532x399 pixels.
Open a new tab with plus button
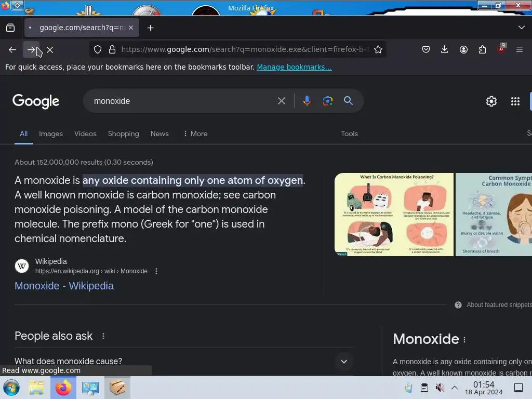tap(150, 28)
